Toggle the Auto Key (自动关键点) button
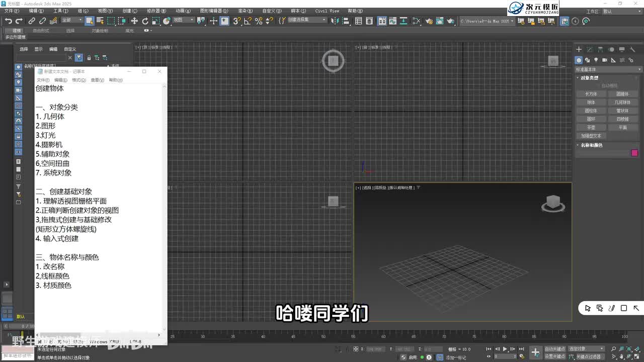This screenshot has height=362, width=644. pos(554,349)
